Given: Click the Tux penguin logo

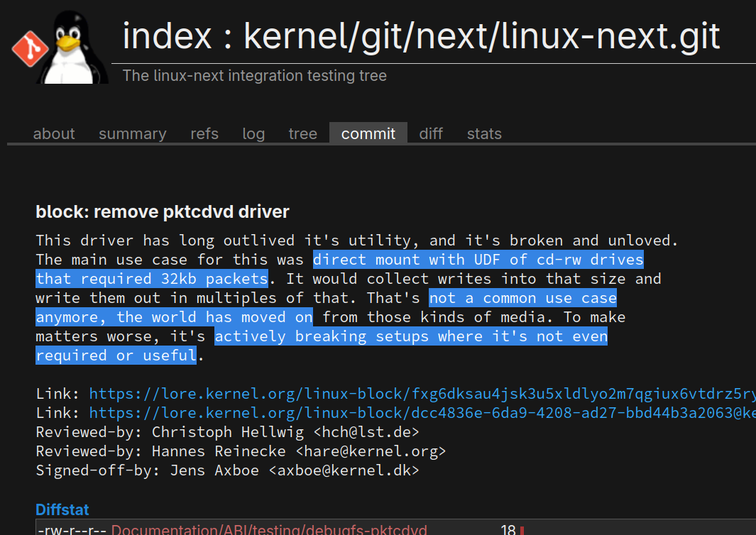Looking at the screenshot, I should (x=72, y=48).
